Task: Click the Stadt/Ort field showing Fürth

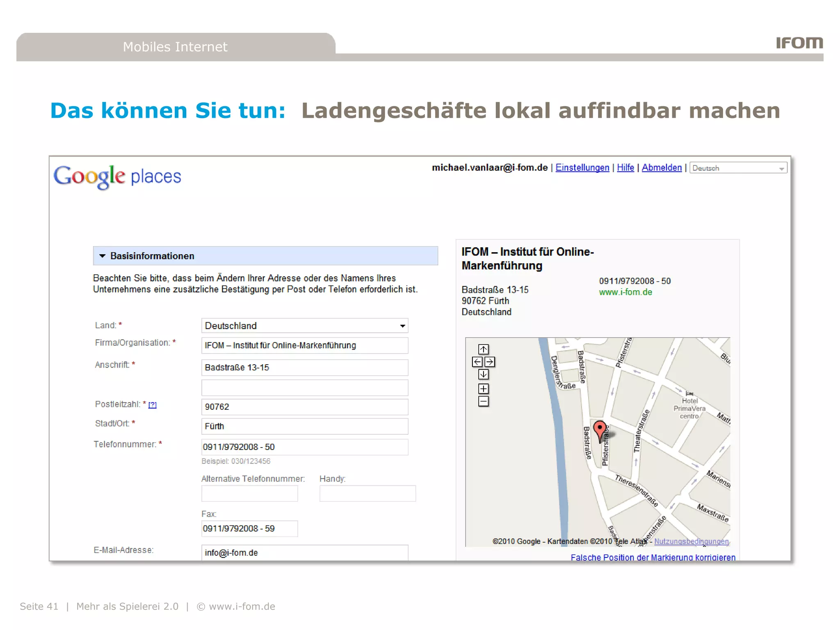Action: tap(305, 426)
